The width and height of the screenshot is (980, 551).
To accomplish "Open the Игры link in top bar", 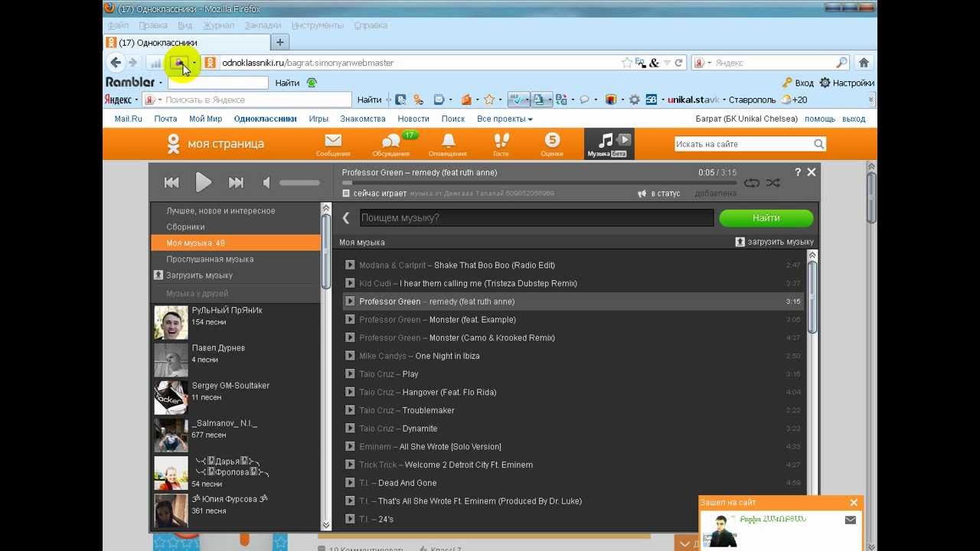I will click(318, 119).
